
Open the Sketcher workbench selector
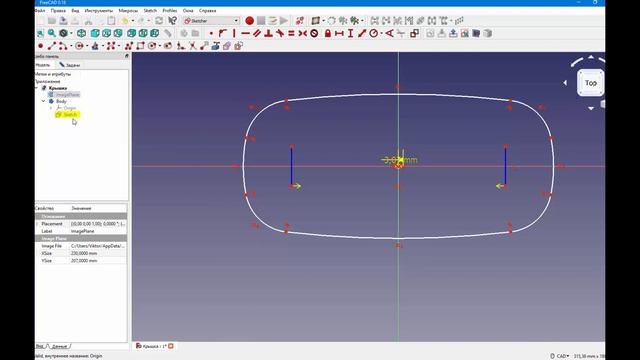[211, 20]
